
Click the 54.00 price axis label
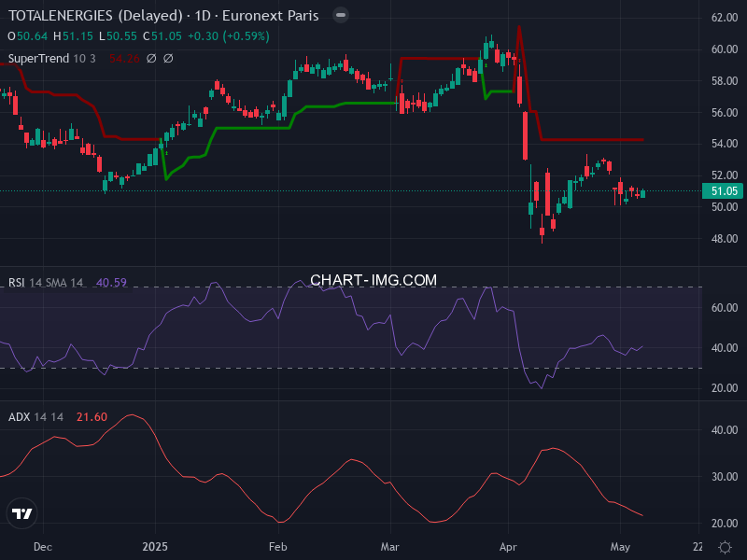[x=725, y=144]
